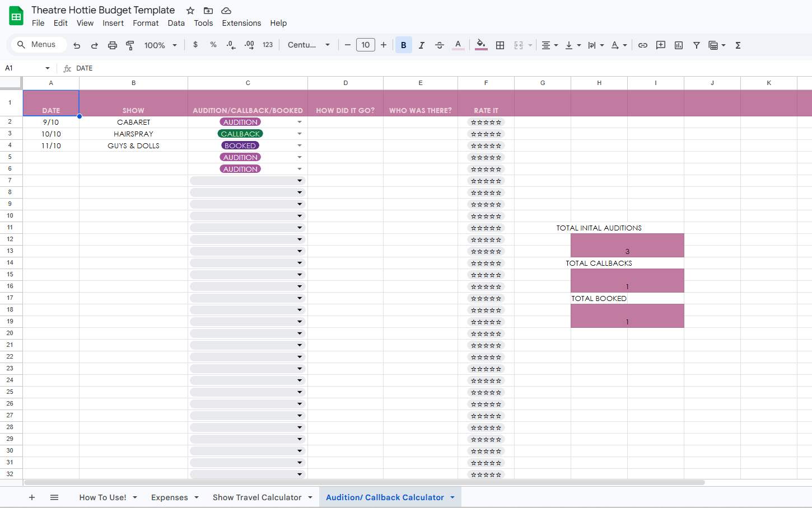Activate the Paint format tool
Image resolution: width=812 pixels, height=508 pixels.
(x=130, y=45)
